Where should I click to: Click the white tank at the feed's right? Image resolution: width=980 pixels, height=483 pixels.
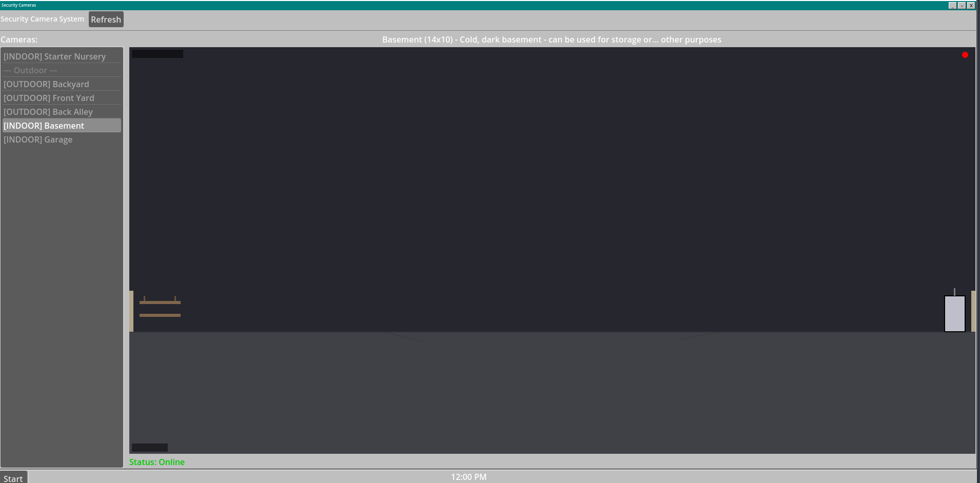tap(954, 313)
